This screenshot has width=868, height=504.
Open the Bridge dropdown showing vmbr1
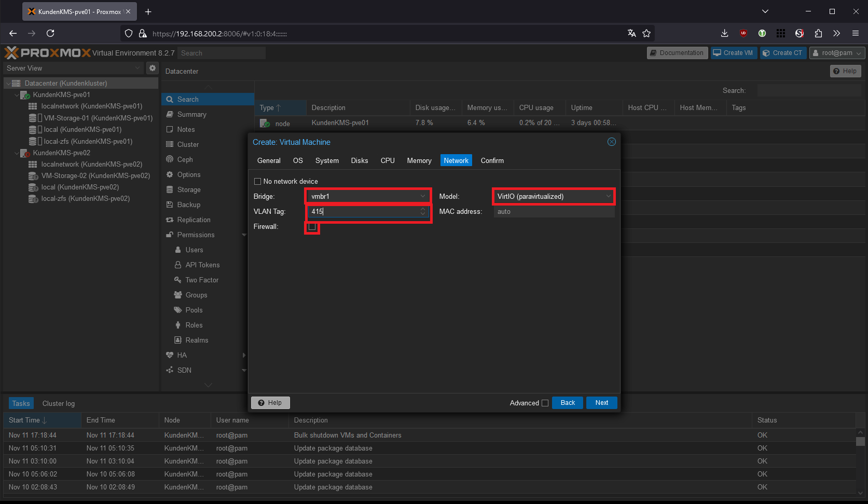tap(368, 196)
